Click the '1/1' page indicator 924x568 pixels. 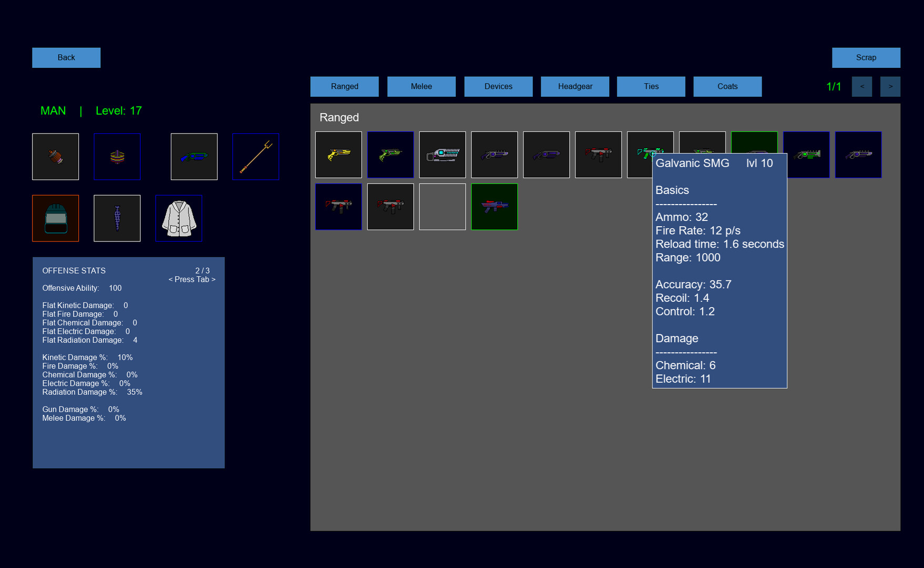tap(834, 87)
